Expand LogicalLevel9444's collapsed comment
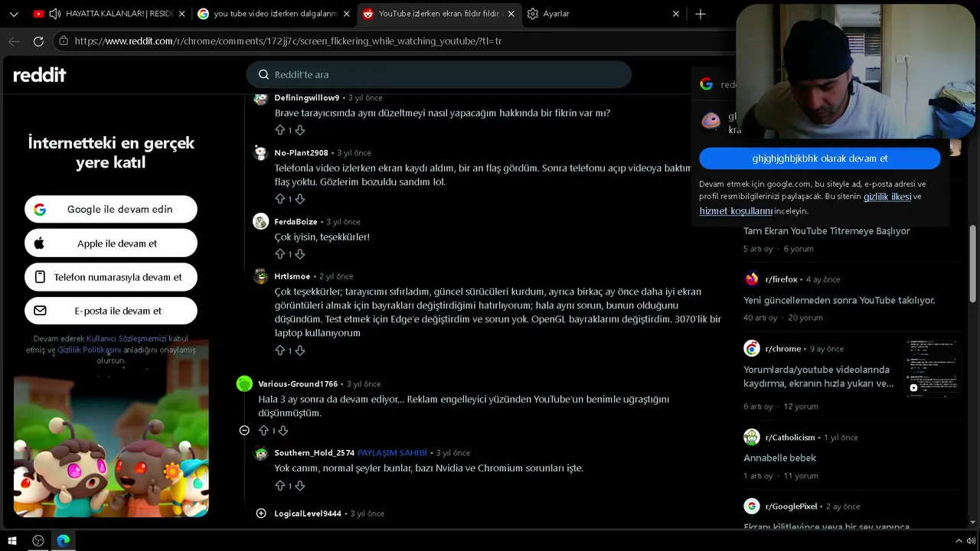Image resolution: width=980 pixels, height=551 pixels. pos(261,514)
